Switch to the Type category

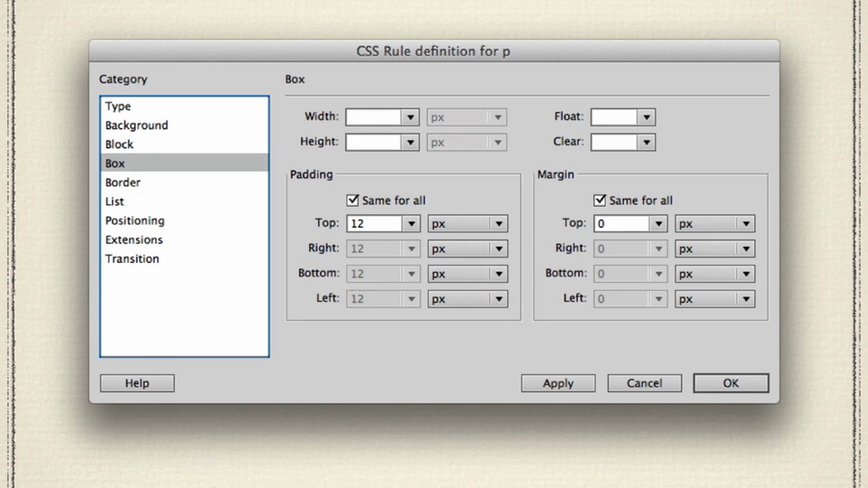(x=118, y=106)
